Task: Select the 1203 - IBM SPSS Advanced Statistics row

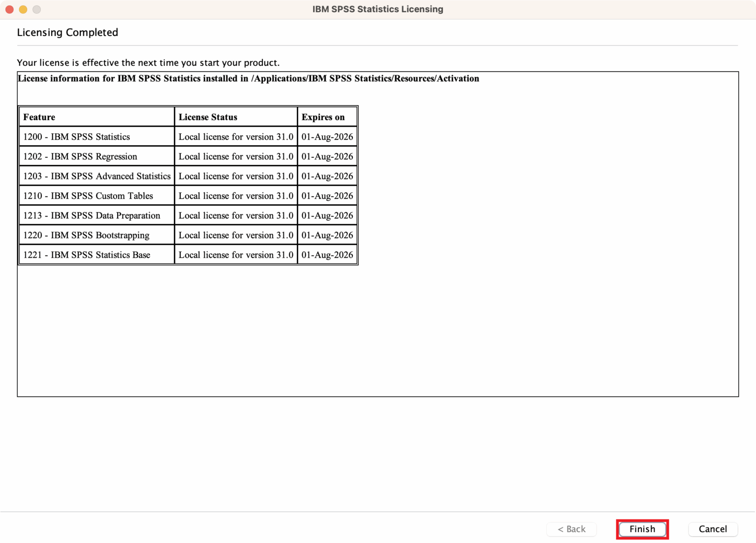Action: (96, 176)
